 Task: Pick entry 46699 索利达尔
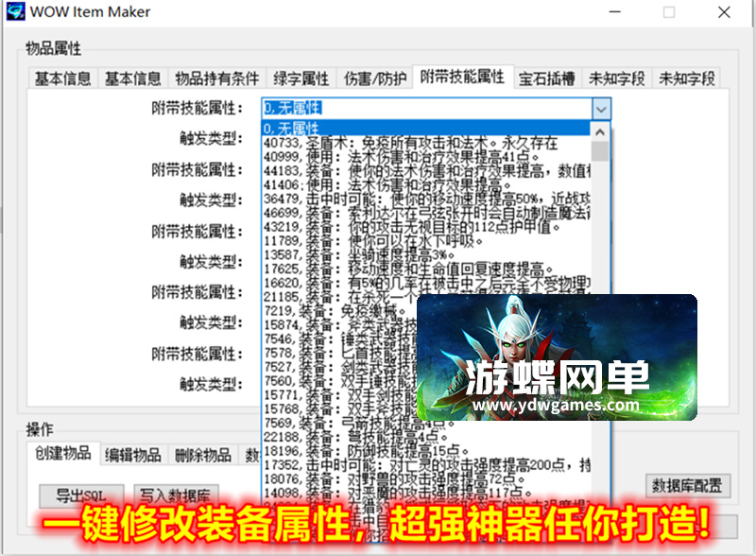(x=426, y=213)
